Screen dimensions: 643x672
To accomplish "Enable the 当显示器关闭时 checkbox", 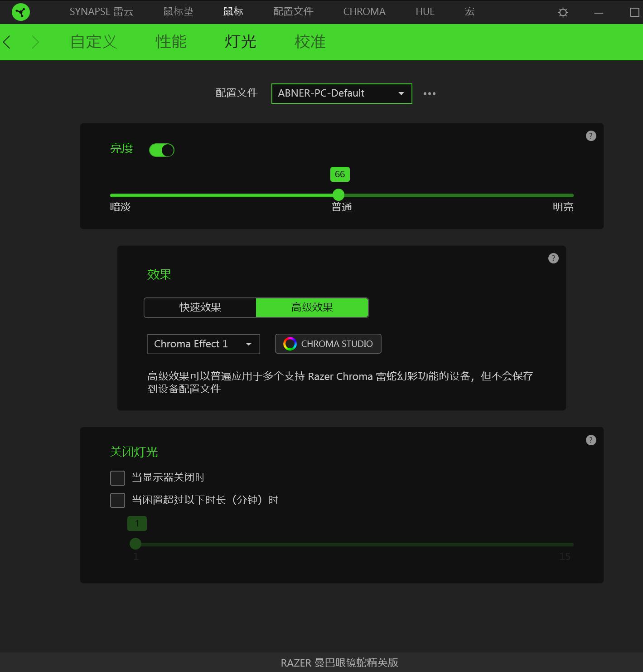I will click(x=117, y=477).
